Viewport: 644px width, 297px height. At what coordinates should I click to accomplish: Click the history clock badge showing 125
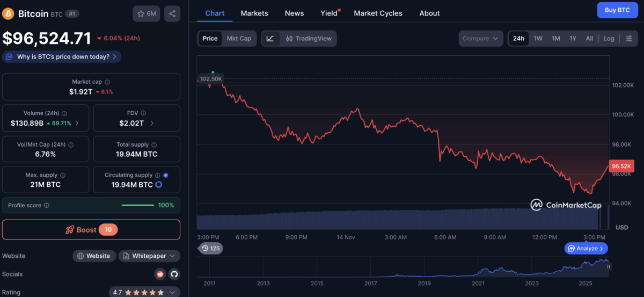click(210, 248)
